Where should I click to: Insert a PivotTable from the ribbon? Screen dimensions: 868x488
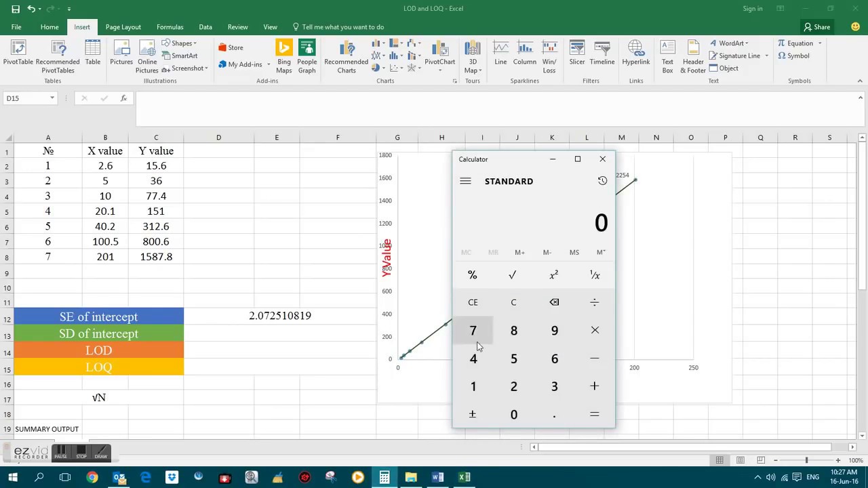18,56
